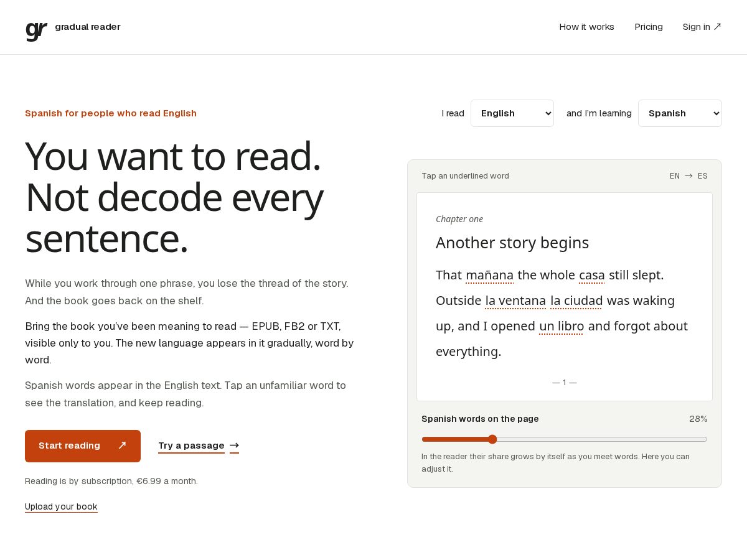Open the 'I read' English dropdown
This screenshot has width=747, height=560.
tap(512, 113)
